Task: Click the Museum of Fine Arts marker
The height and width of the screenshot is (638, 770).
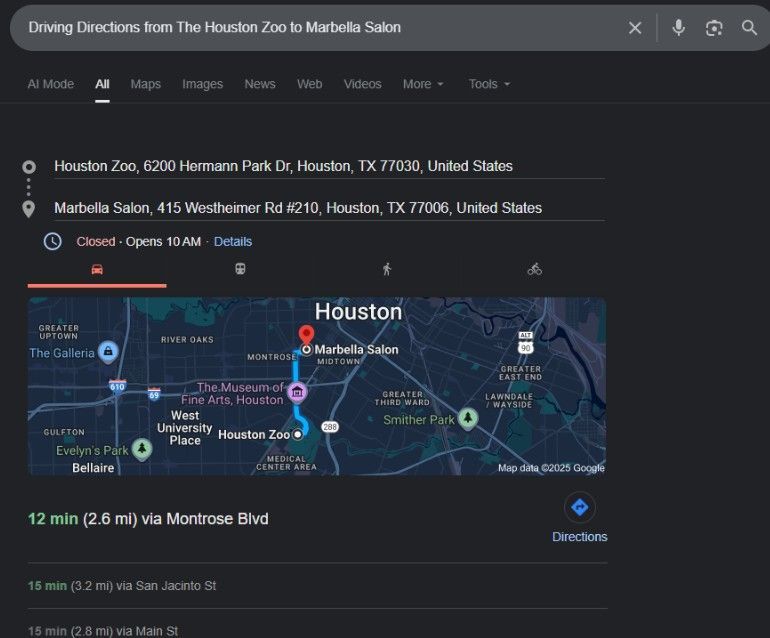Action: coord(297,392)
